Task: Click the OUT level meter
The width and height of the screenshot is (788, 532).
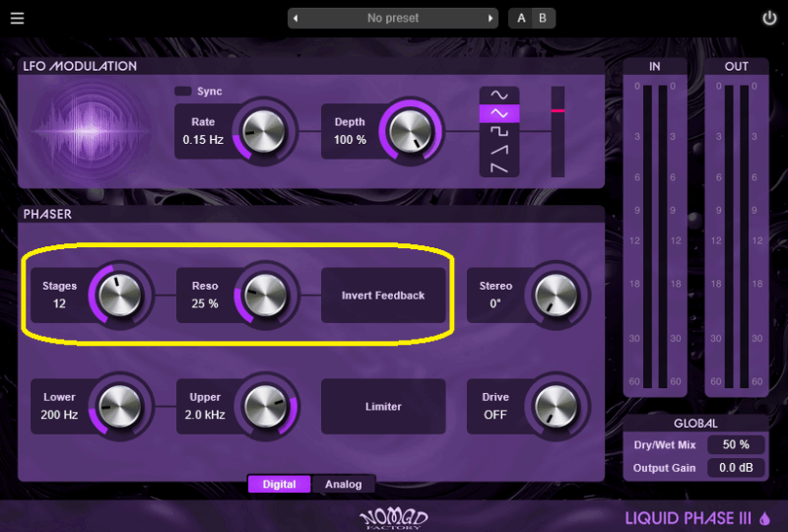Action: [736, 235]
